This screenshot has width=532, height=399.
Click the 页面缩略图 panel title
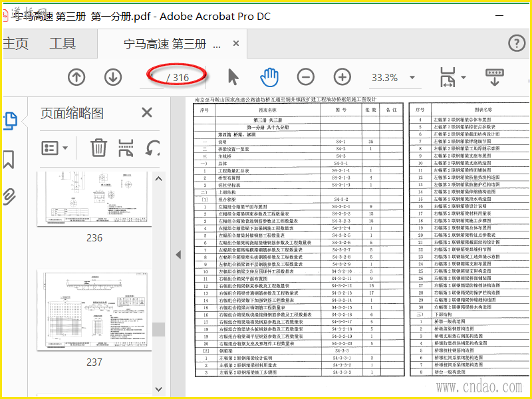(x=72, y=113)
